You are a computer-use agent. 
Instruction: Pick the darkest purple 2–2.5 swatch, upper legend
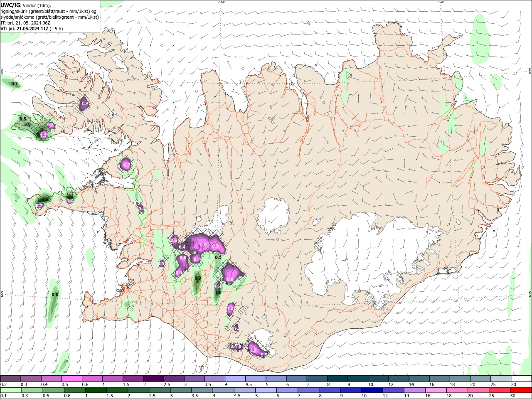[153, 379]
